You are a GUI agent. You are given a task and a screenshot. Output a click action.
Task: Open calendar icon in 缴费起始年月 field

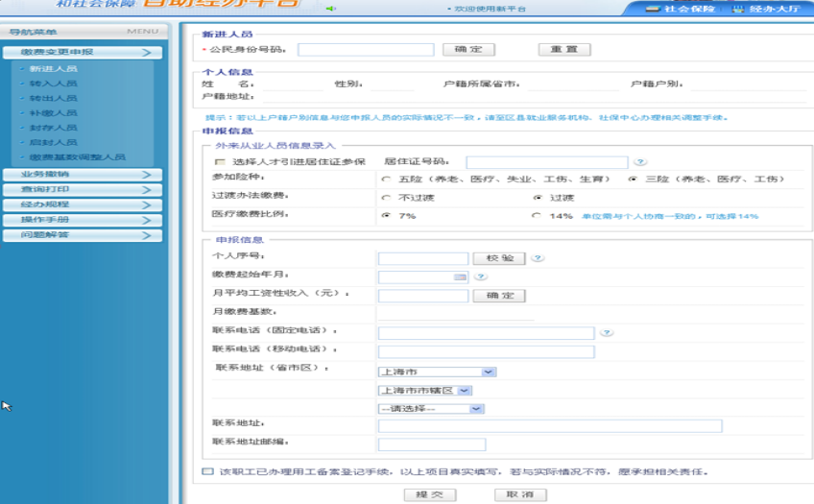click(x=460, y=277)
